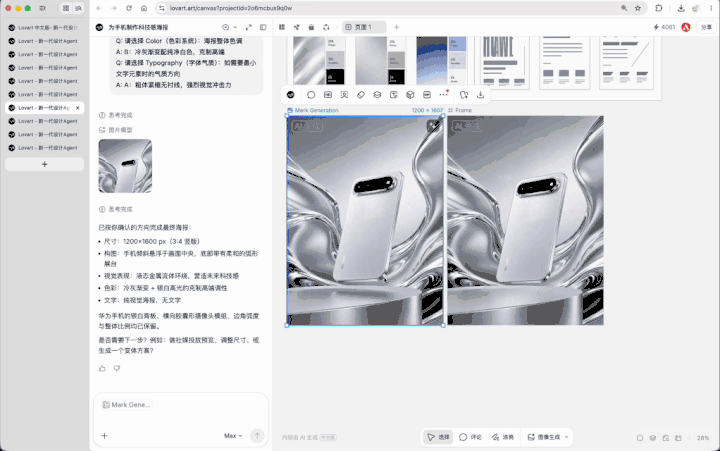Click the address bar URL
This screenshot has height=451, width=720.
pyautogui.click(x=231, y=8)
